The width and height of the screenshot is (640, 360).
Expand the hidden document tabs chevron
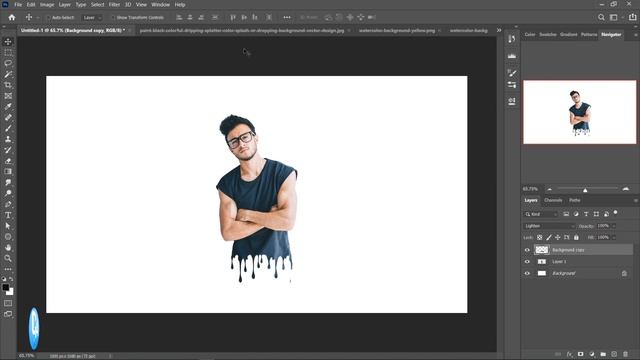(x=499, y=30)
